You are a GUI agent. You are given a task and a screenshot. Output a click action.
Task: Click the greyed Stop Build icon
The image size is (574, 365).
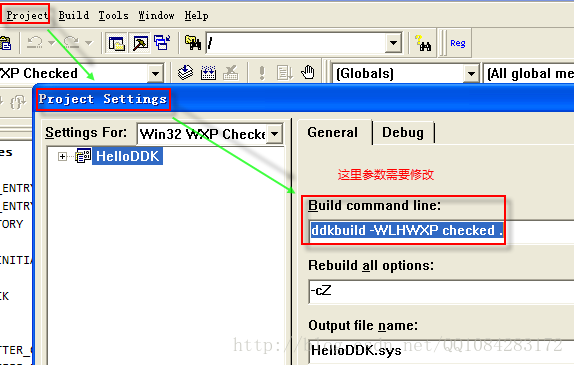(x=231, y=72)
